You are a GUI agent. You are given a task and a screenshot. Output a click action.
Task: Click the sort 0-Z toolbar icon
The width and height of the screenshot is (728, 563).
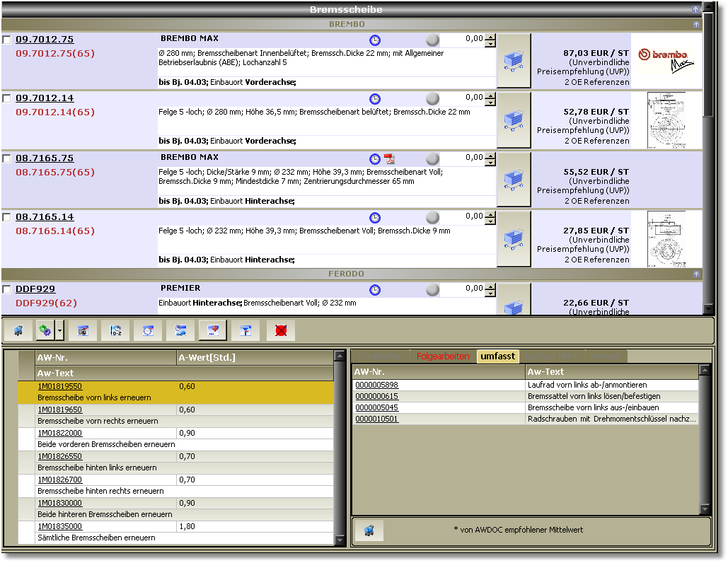[x=115, y=330]
